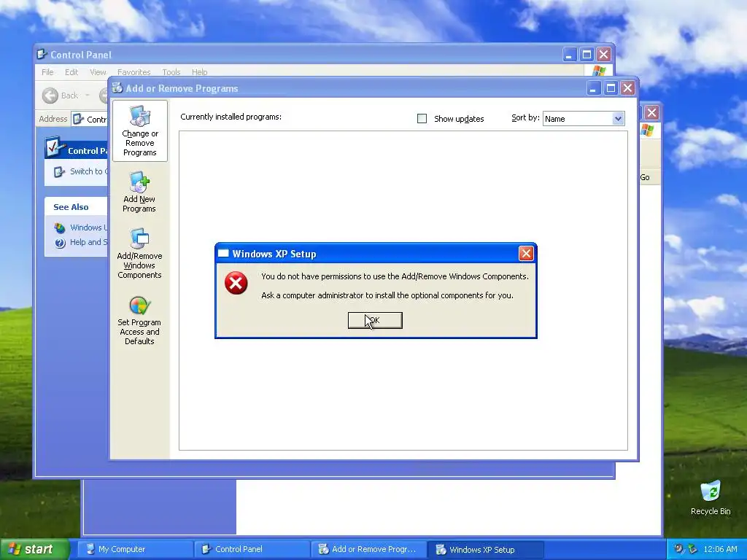Open Set Program Access and Defaults
This screenshot has width=747, height=560.
(139, 321)
